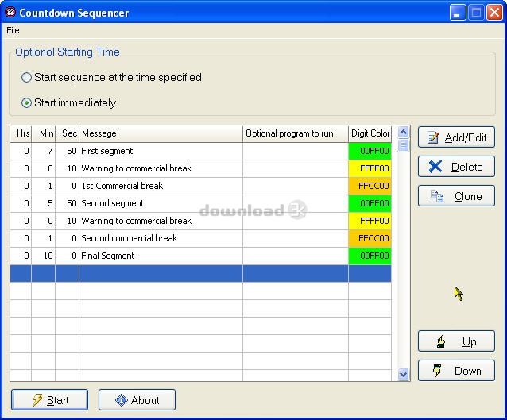Click the Sec column header
The image size is (507, 420).
tap(68, 133)
